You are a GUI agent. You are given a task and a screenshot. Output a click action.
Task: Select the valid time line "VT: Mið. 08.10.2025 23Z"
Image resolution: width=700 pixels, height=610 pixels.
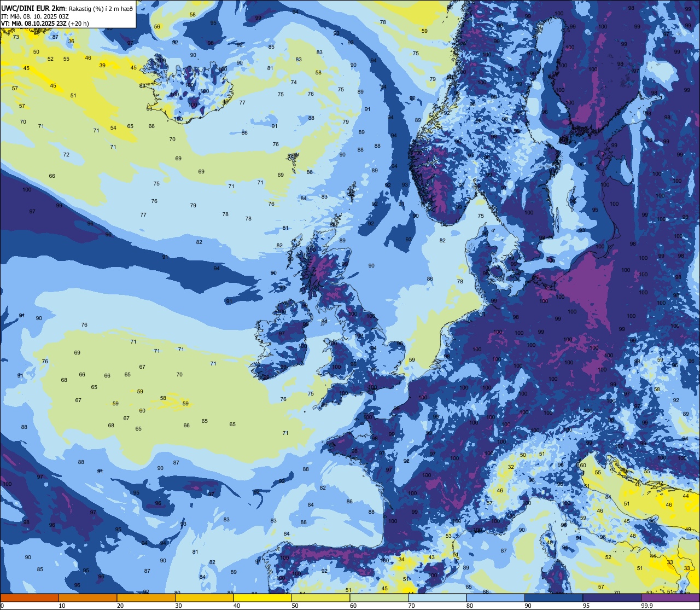(34, 24)
